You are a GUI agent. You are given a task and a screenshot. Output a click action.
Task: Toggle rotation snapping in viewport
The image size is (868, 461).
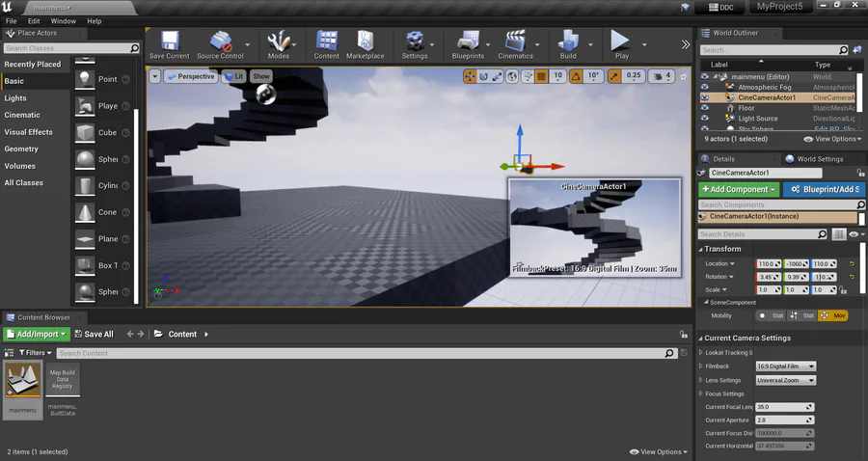point(576,76)
